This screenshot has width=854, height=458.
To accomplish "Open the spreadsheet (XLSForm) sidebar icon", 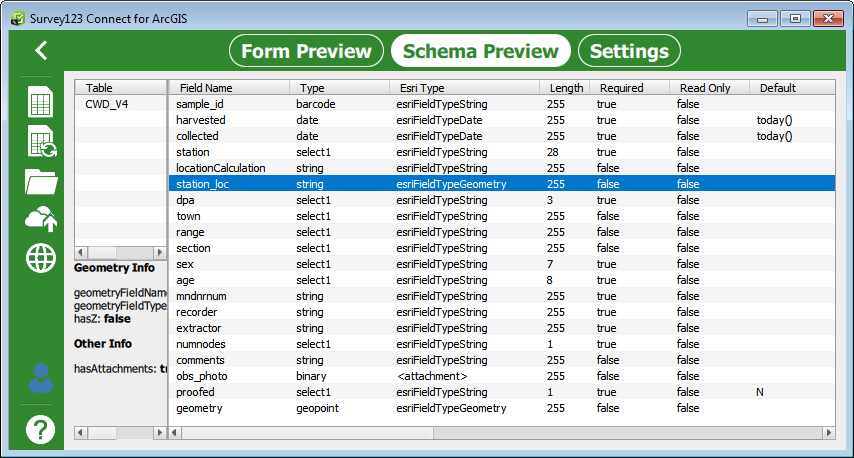I will click(x=41, y=102).
